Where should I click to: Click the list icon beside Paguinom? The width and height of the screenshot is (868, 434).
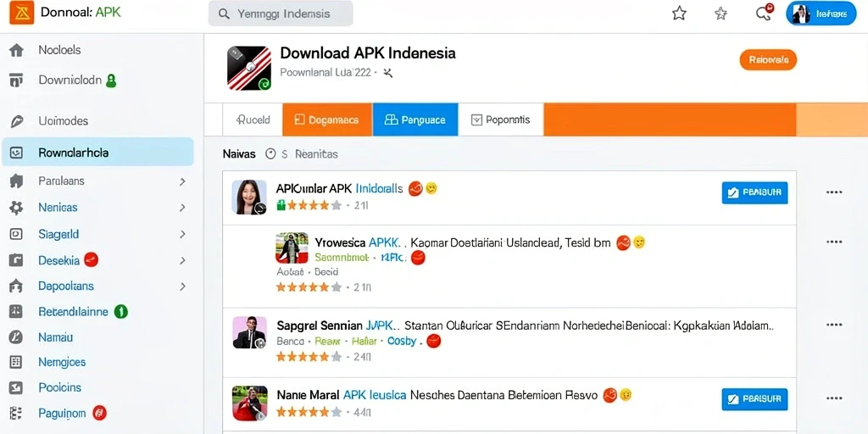point(17,413)
